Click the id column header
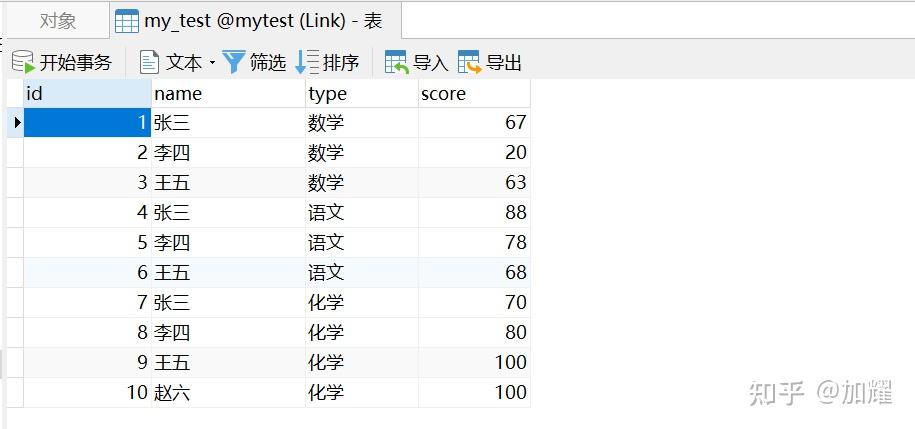This screenshot has height=429, width=915. coord(87,93)
